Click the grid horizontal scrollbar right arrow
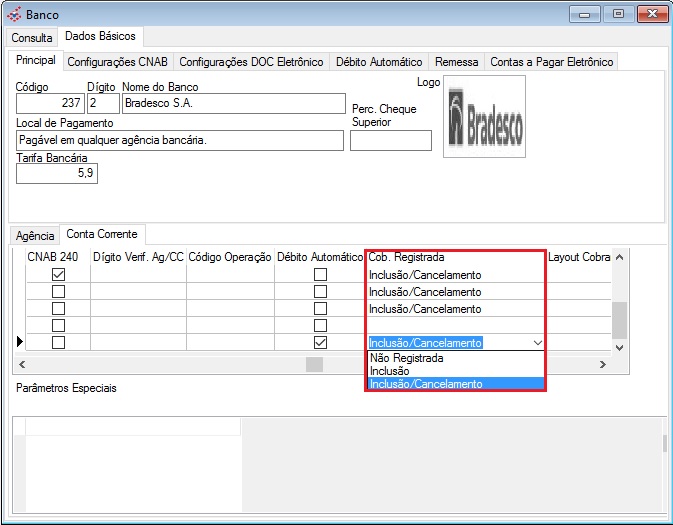This screenshot has width=673, height=525. (602, 365)
